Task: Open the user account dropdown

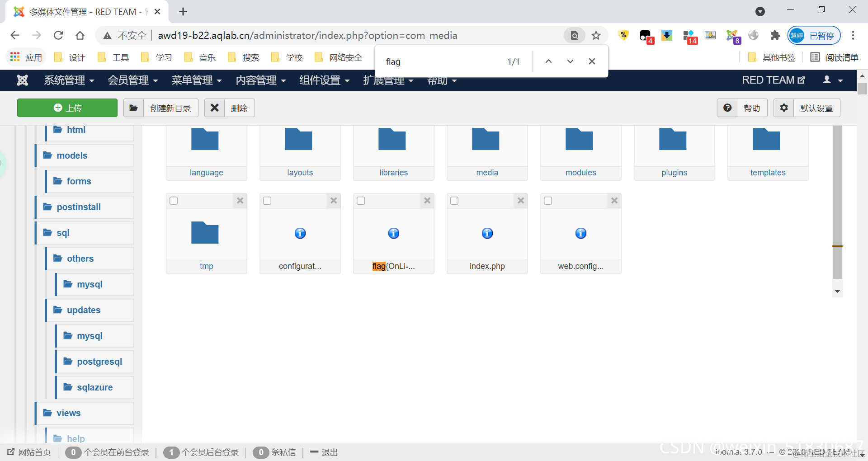Action: [x=832, y=80]
